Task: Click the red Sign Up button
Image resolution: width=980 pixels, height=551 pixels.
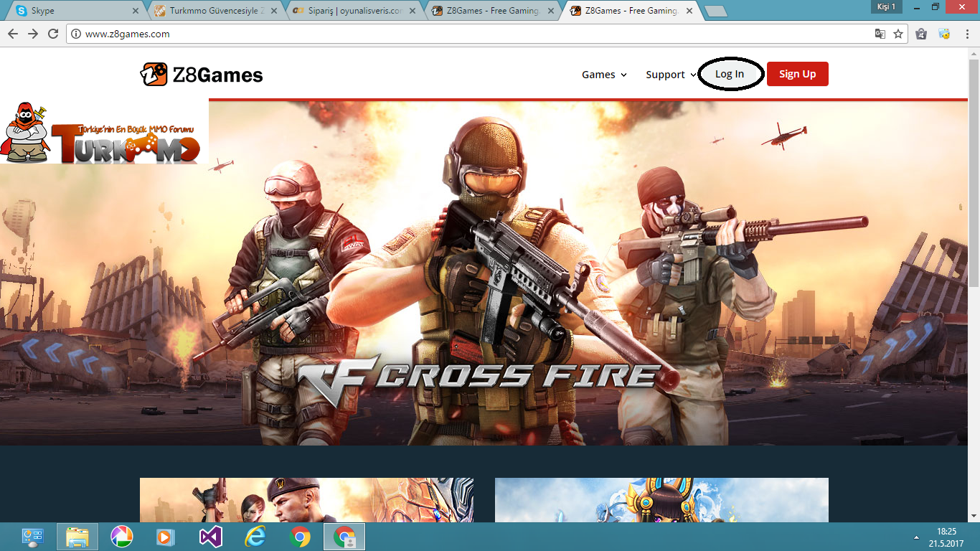Action: point(798,74)
